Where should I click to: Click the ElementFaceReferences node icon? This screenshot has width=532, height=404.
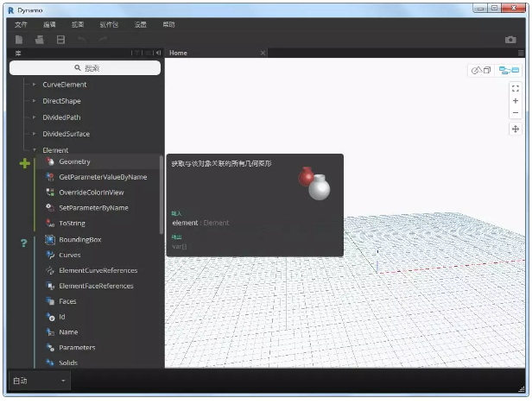[x=50, y=286]
